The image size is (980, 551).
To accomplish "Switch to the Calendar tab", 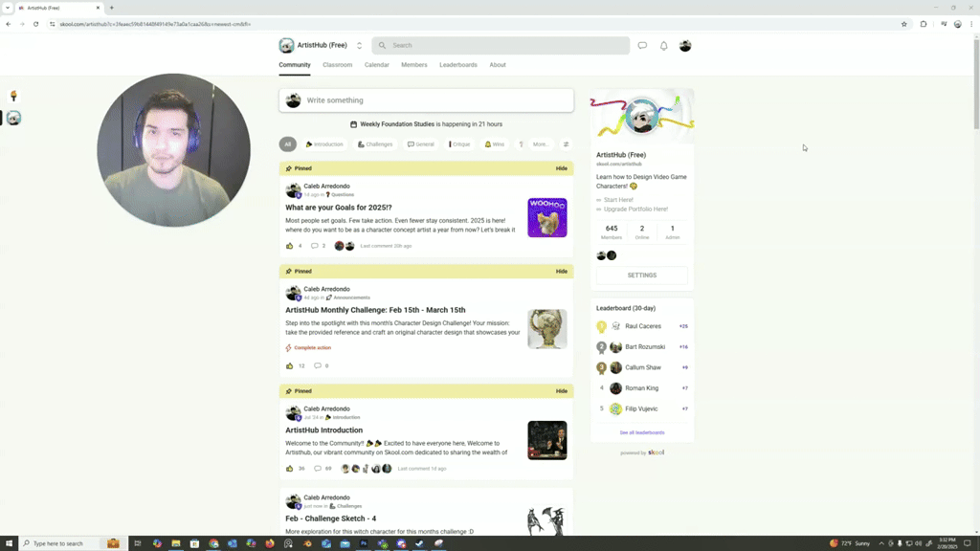I will pyautogui.click(x=377, y=65).
